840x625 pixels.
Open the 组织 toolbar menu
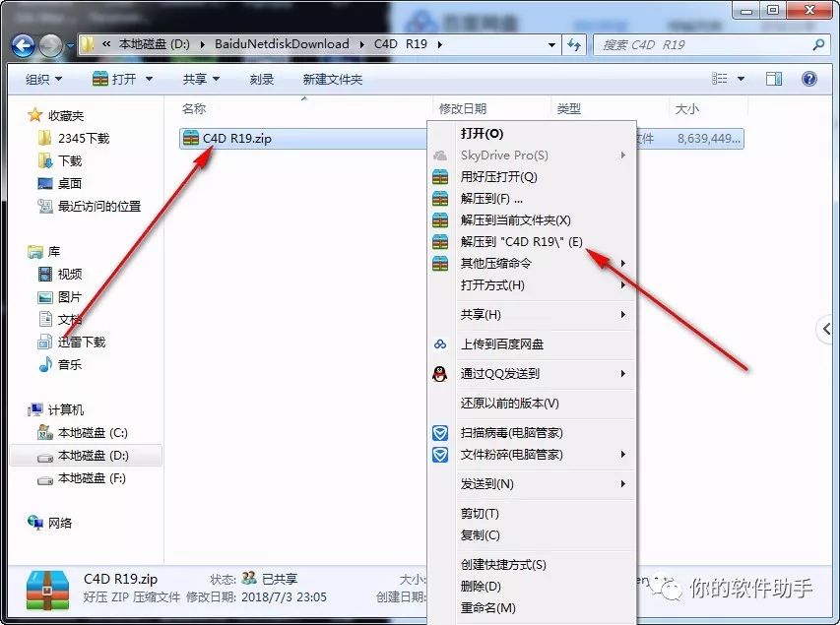coord(43,80)
